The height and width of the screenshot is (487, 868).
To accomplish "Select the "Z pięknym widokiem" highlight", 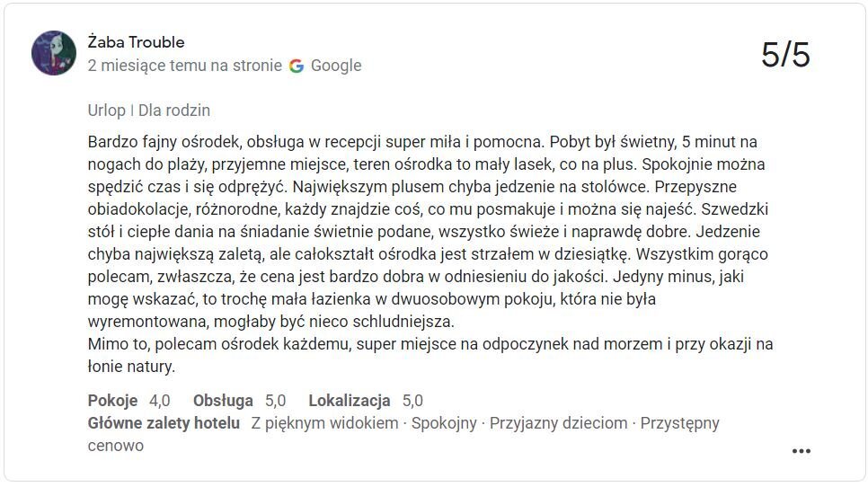I will click(324, 423).
